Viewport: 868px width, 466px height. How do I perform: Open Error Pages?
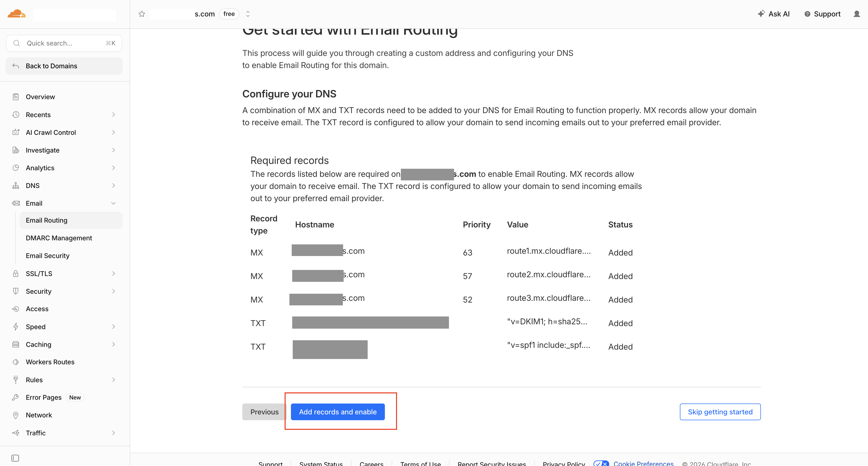[44, 397]
